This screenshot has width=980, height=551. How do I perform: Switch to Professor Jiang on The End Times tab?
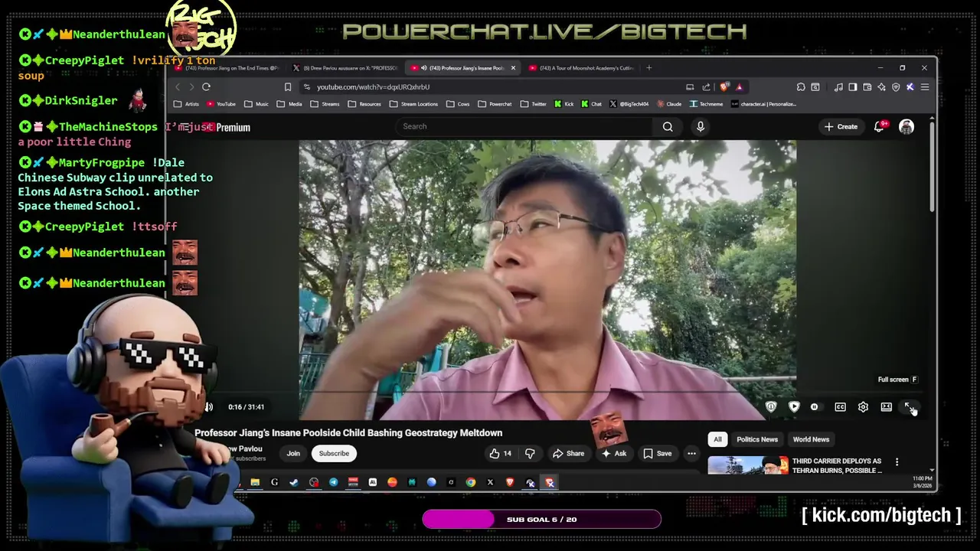click(227, 68)
